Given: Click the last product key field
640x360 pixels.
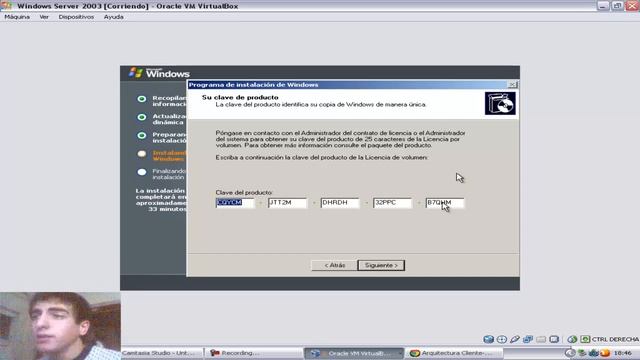Looking at the screenshot, I should 444,203.
